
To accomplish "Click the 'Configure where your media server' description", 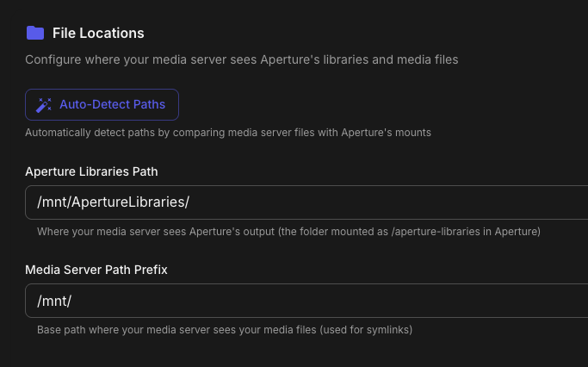I will pos(241,59).
